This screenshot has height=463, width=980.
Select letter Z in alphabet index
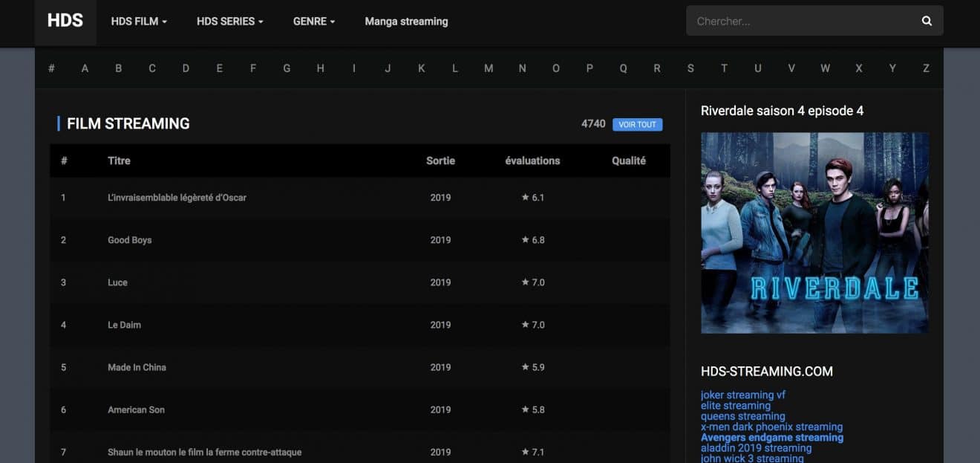(x=926, y=68)
